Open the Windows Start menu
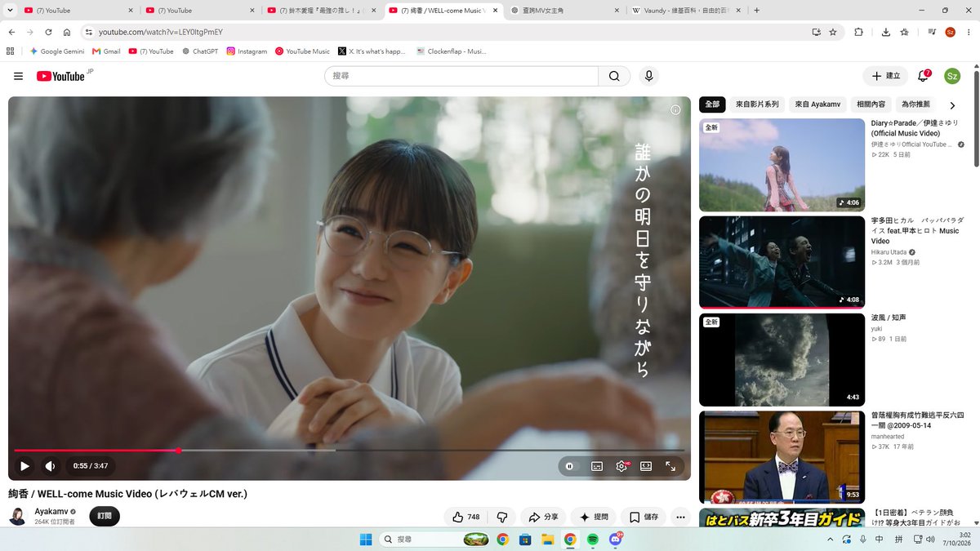980x551 pixels. 366,540
